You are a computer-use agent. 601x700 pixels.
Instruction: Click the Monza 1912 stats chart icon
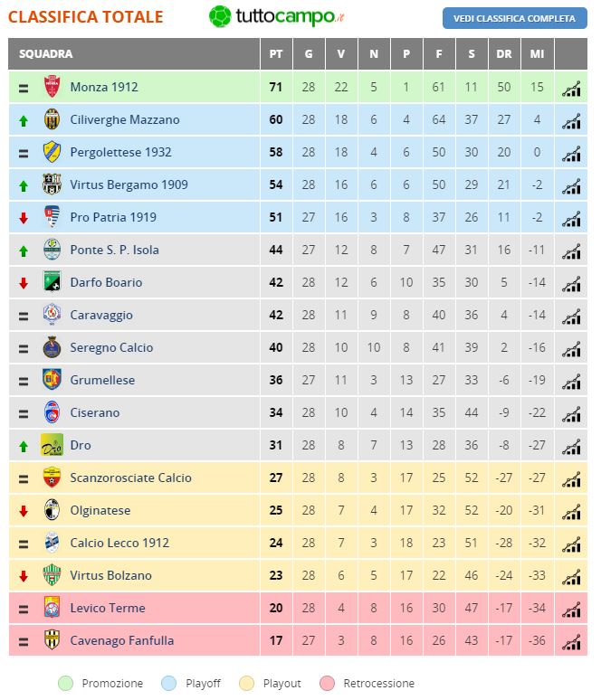pos(570,88)
